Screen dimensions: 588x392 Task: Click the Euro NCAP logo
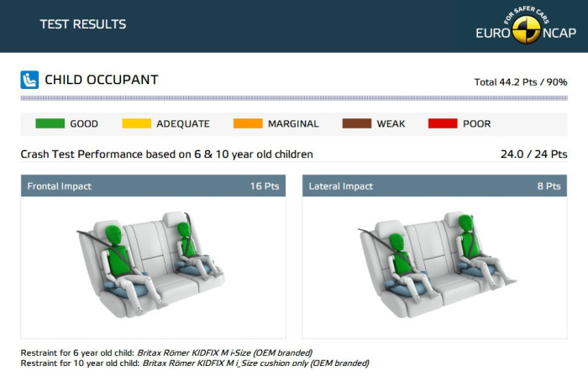click(x=525, y=29)
